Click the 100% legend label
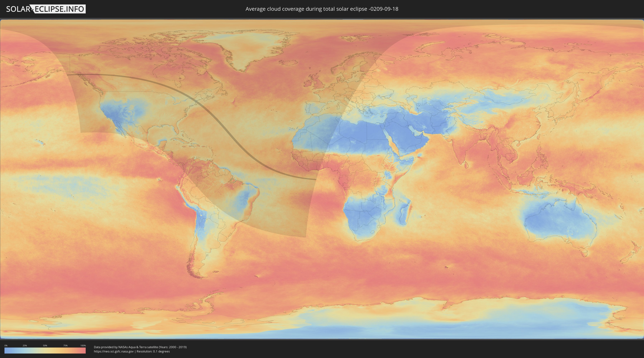This screenshot has height=358, width=644. 83,345
